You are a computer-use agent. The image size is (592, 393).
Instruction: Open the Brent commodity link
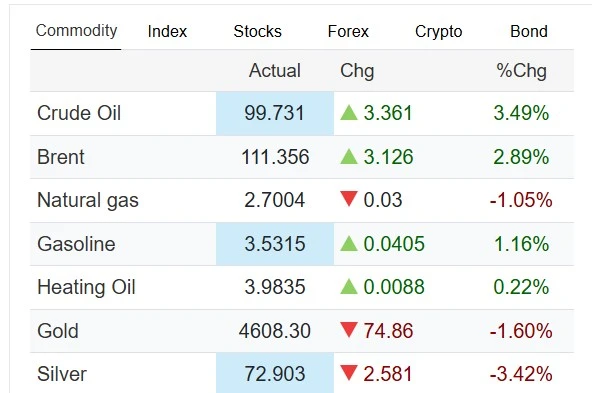(61, 157)
